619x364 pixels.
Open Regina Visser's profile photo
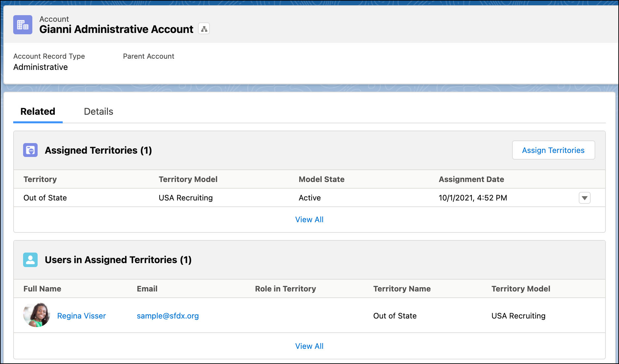37,315
